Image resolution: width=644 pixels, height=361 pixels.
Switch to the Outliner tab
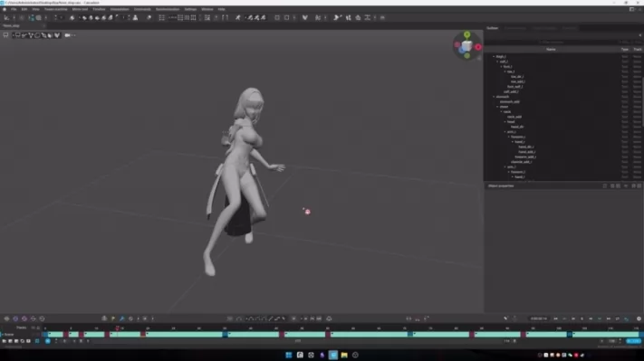coord(493,28)
